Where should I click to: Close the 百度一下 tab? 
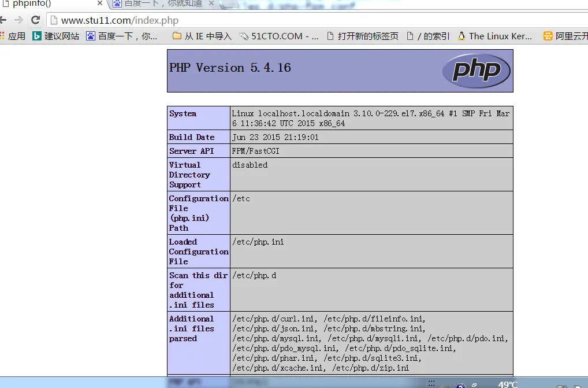[x=211, y=3]
